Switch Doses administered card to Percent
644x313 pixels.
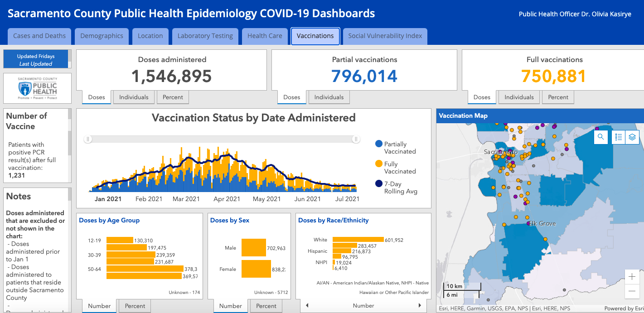point(173,97)
